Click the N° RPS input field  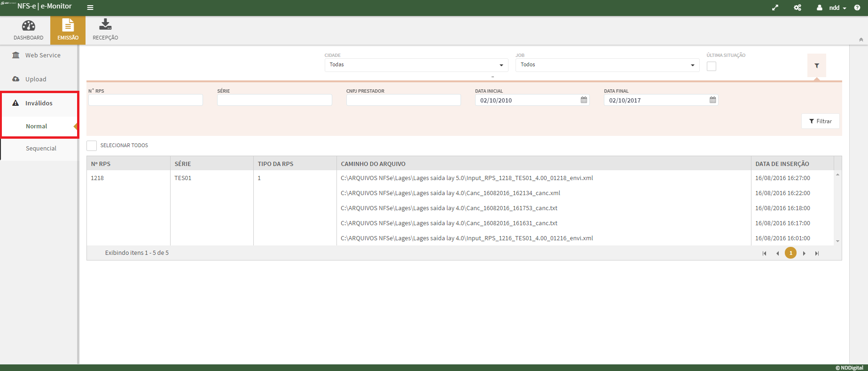[146, 100]
